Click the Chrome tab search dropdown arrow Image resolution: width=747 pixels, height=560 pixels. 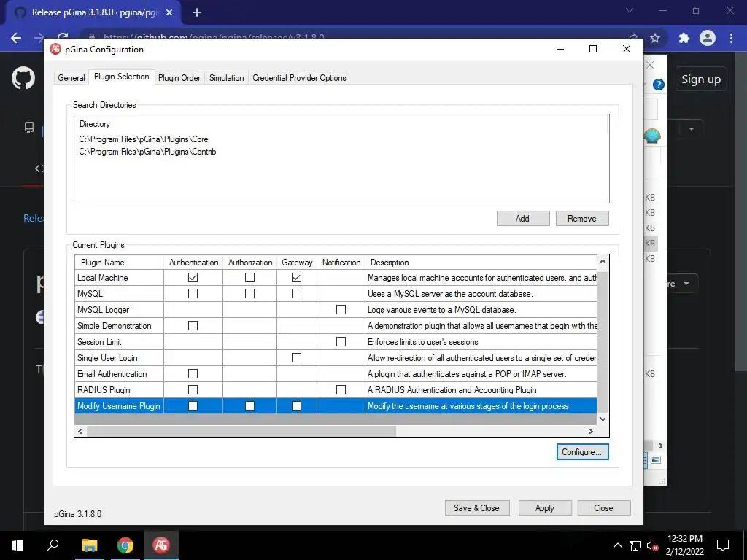point(630,10)
